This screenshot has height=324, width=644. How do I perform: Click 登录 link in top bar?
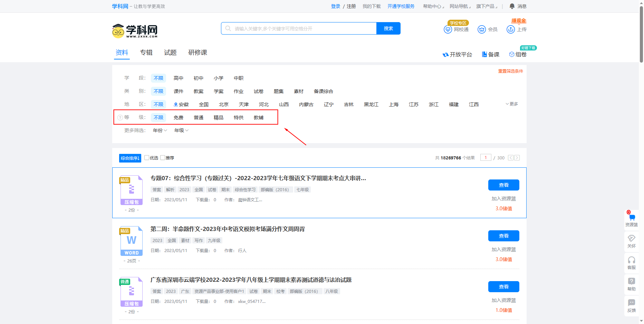pyautogui.click(x=336, y=6)
